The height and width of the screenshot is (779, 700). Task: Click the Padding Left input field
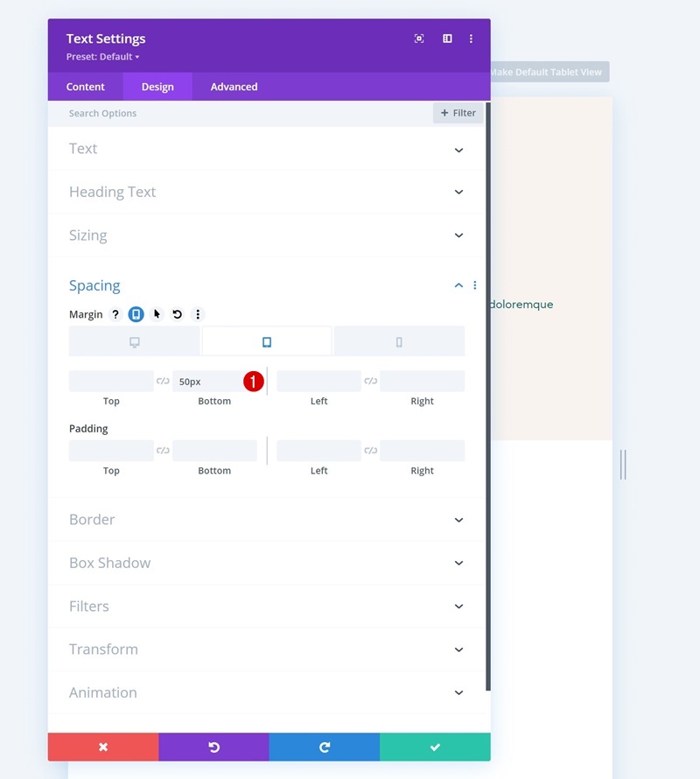pyautogui.click(x=319, y=451)
